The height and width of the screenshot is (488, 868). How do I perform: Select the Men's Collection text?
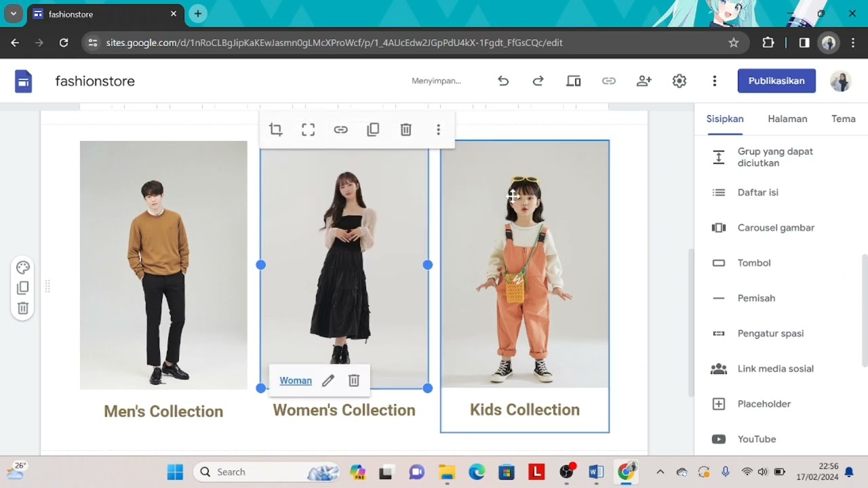click(x=163, y=411)
